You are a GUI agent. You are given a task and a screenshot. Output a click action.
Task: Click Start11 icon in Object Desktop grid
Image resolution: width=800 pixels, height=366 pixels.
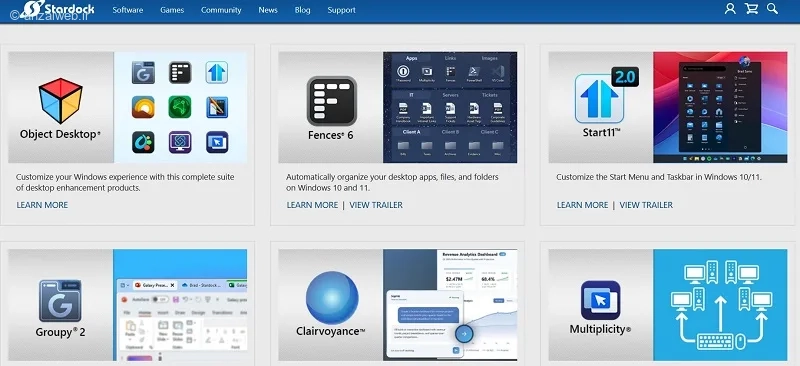point(217,72)
